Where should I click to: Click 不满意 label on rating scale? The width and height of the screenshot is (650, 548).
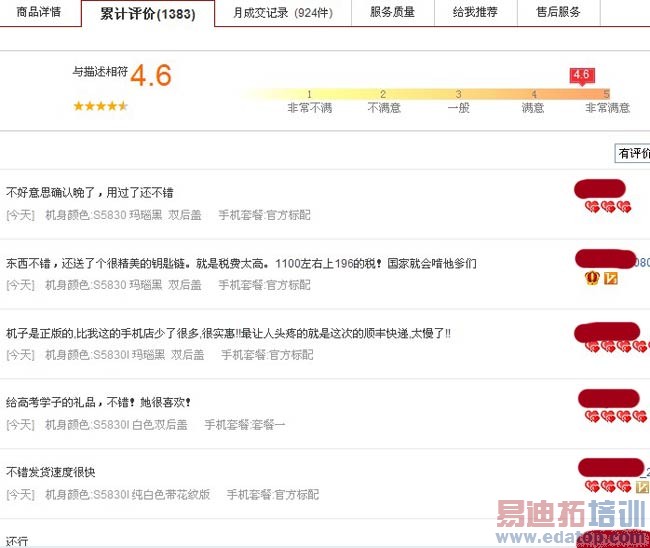[x=384, y=108]
